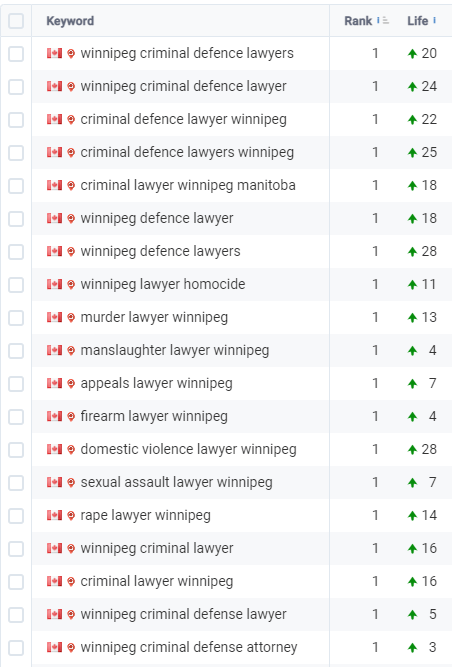Image resolution: width=452 pixels, height=667 pixels.
Task: Click location pin for manslaughter lawyer winnipeg
Action: point(71,350)
